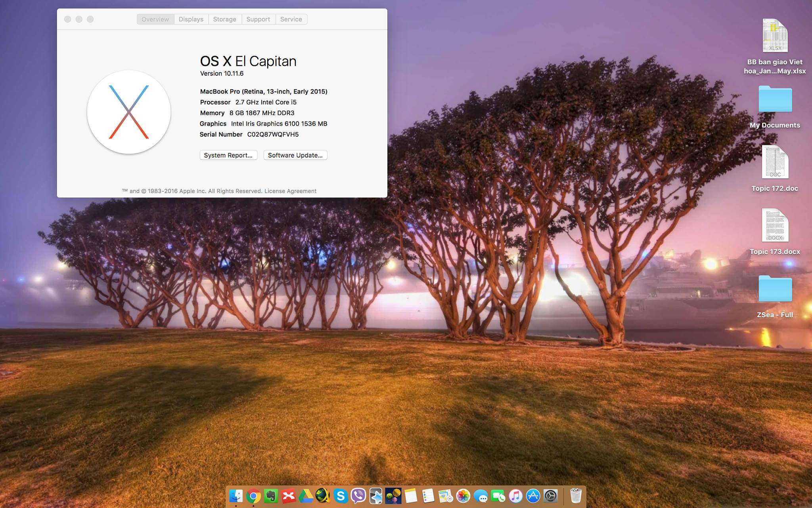Open Finder from the dock
Screen dimensions: 812x508
[x=236, y=496]
